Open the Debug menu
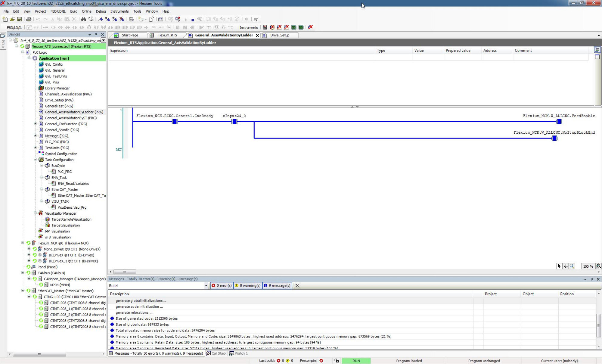Viewport: 602px width, 364px height. tap(101, 11)
